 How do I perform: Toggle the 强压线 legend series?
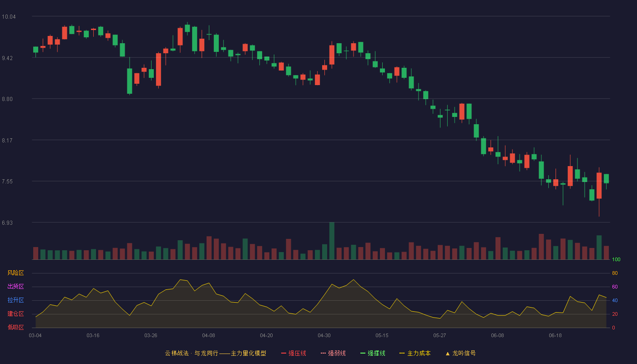pyautogui.click(x=293, y=353)
